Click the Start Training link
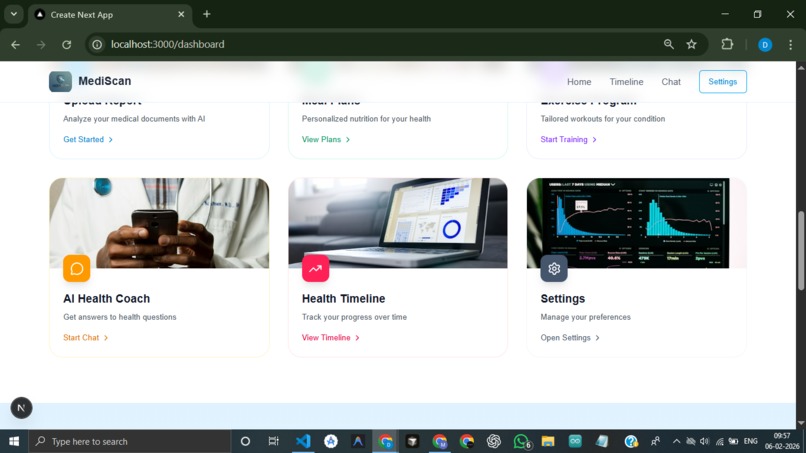The height and width of the screenshot is (453, 806). [x=569, y=139]
